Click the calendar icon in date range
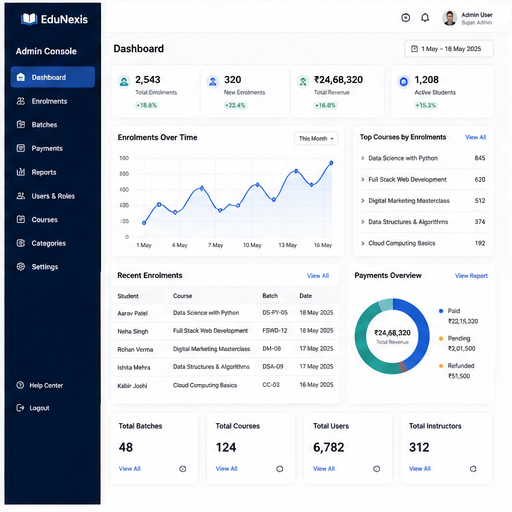Image resolution: width=512 pixels, height=512 pixels. click(414, 49)
